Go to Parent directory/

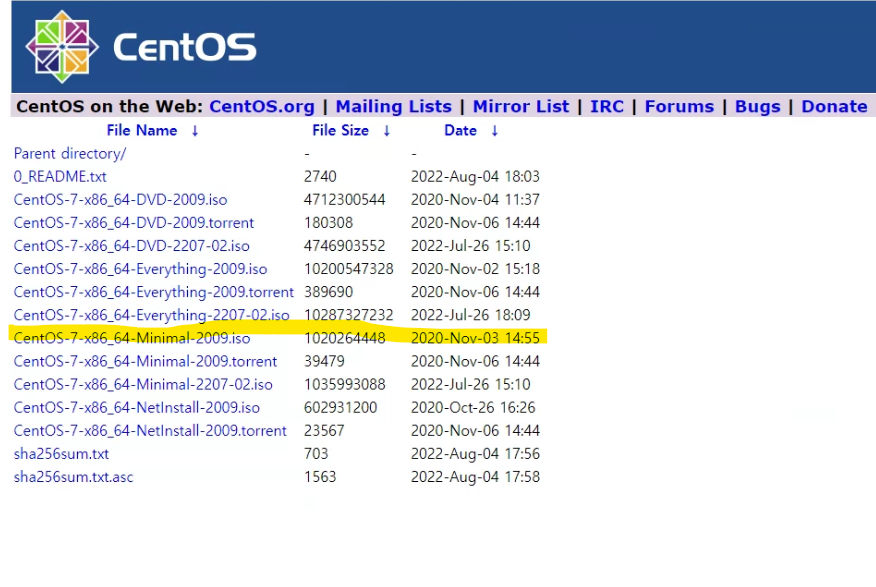pos(70,154)
